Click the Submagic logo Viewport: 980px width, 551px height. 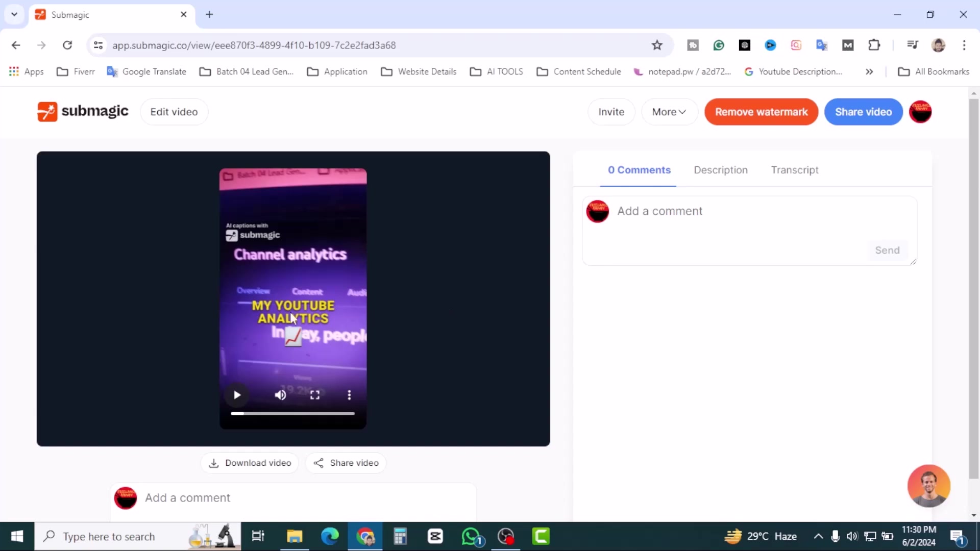point(82,112)
